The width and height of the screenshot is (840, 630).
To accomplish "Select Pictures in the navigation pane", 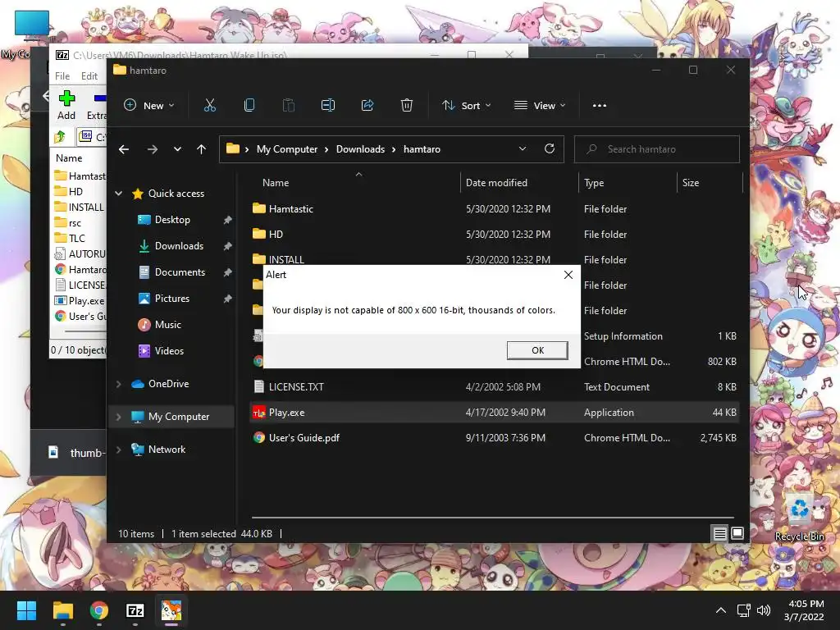I will [172, 299].
